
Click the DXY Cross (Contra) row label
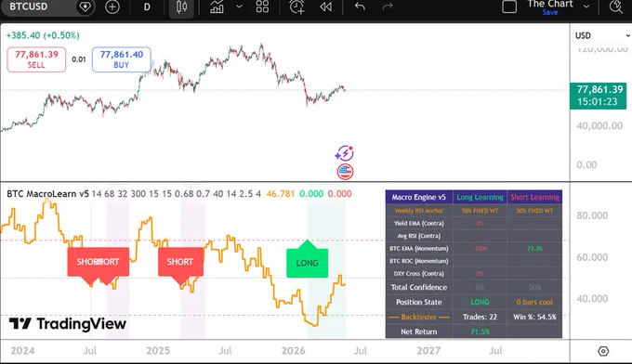419,273
